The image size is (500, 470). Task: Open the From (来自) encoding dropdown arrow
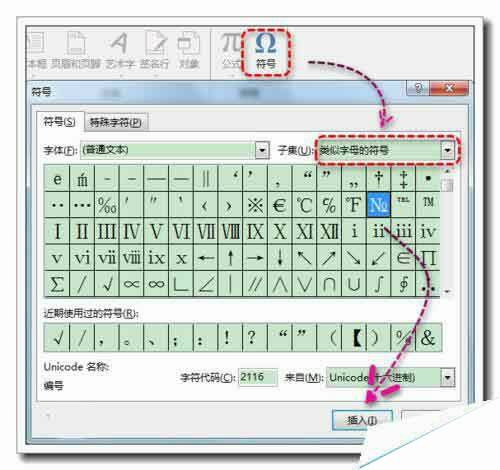pos(448,378)
